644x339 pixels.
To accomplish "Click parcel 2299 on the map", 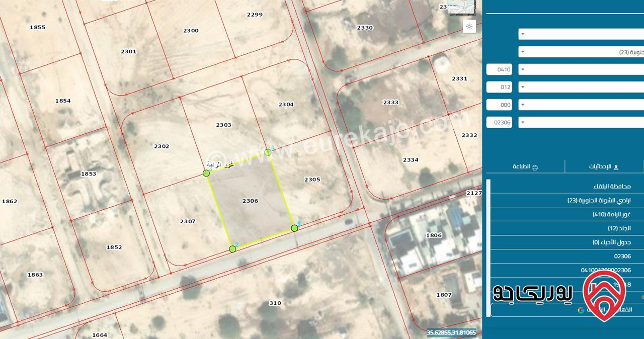I will pyautogui.click(x=255, y=15).
